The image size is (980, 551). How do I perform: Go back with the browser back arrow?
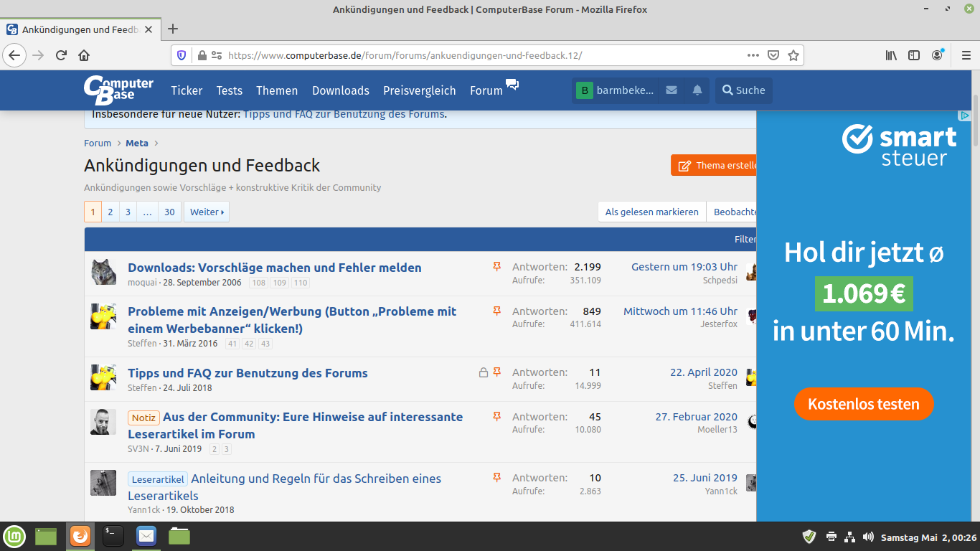tap(14, 55)
